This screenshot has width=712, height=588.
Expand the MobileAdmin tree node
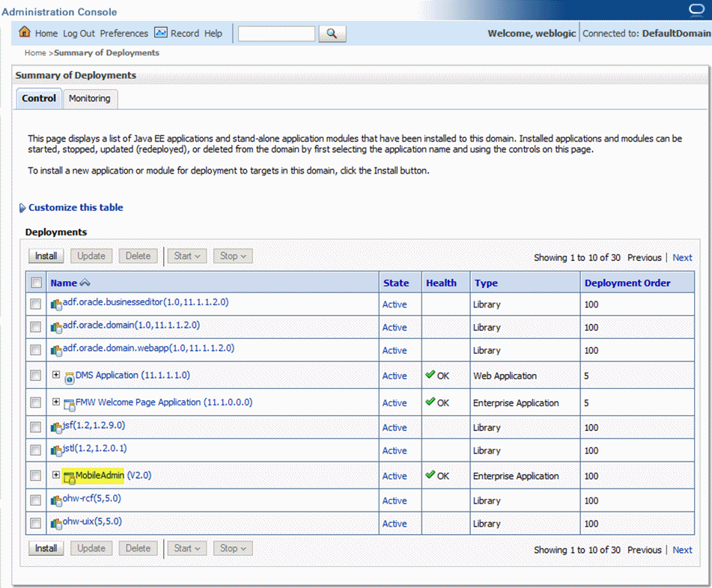click(56, 474)
